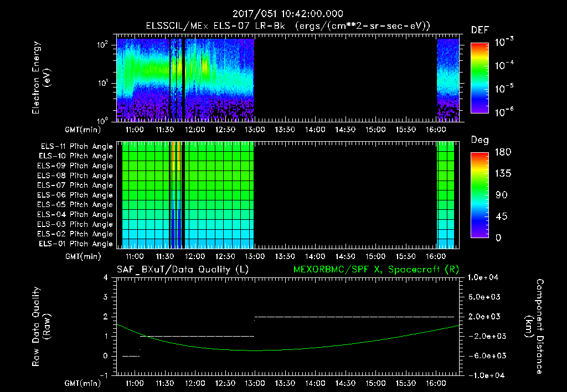Click the 10^-6 tick on DEF scale
Viewport: 567px width, 392px height.
point(504,112)
